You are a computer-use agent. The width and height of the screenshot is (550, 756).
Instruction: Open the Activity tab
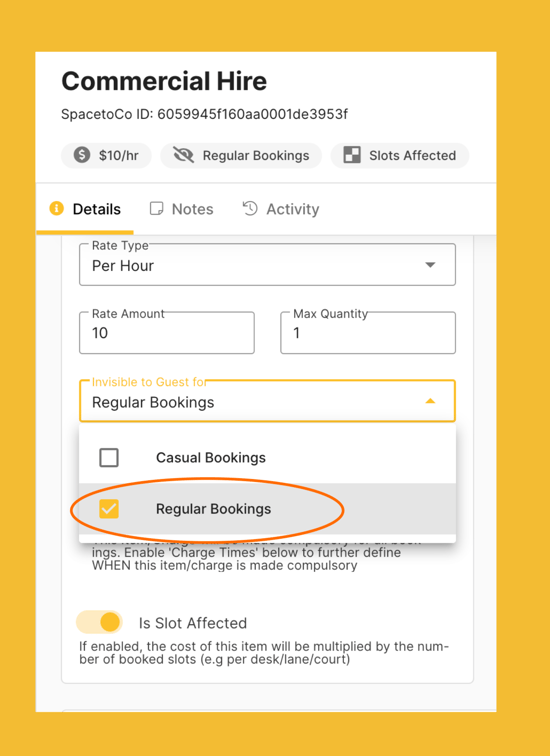(281, 209)
